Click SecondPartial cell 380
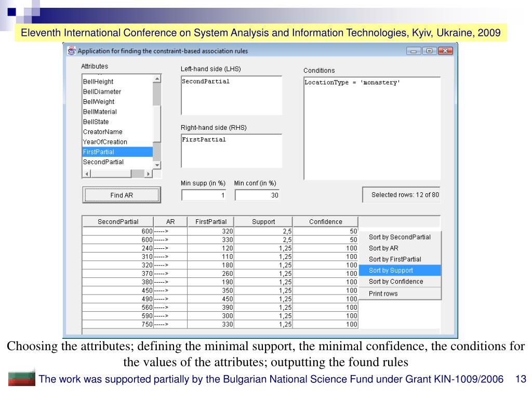532x399 pixels. pos(118,282)
